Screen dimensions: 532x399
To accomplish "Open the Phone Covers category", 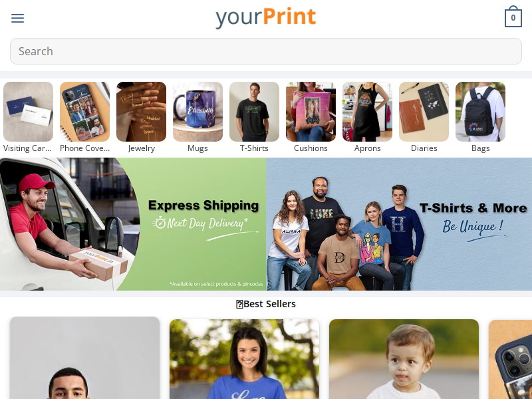I will point(85,118).
